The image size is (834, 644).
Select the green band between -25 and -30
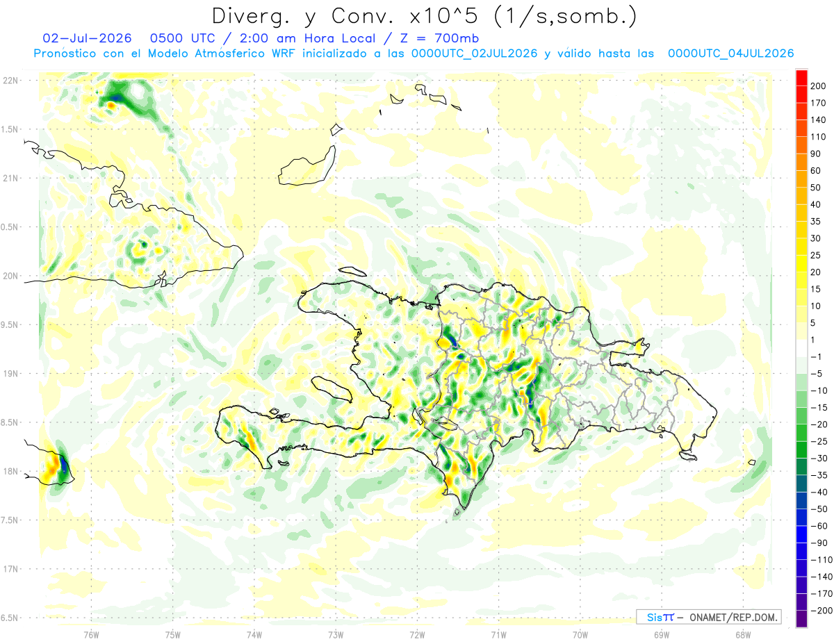802,449
